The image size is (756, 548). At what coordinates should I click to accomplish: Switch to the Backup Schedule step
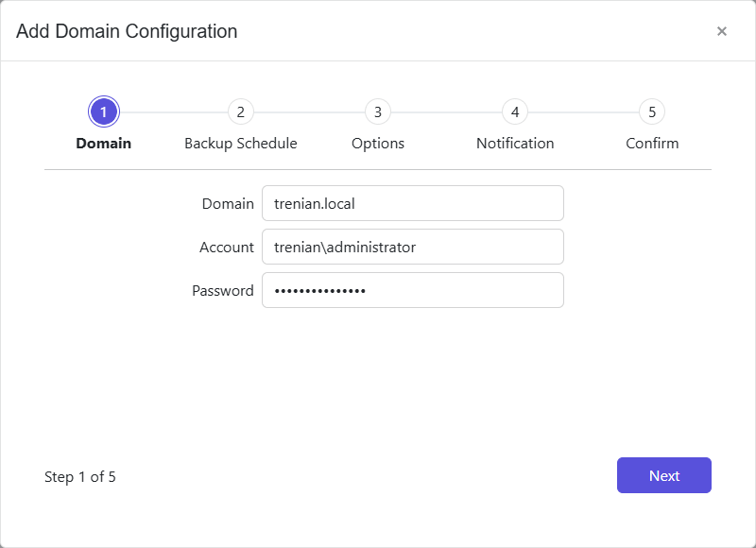coord(241,143)
